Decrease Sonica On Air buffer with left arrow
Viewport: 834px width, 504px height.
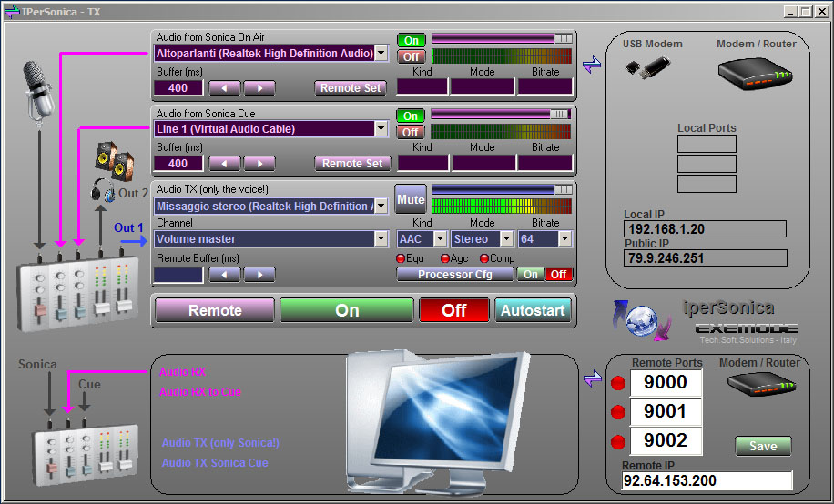(225, 88)
